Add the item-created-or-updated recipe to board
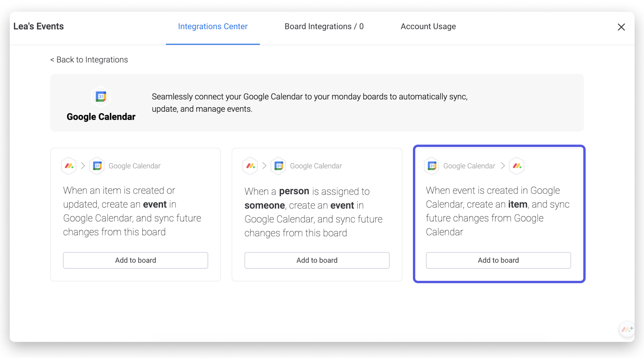 tap(136, 260)
